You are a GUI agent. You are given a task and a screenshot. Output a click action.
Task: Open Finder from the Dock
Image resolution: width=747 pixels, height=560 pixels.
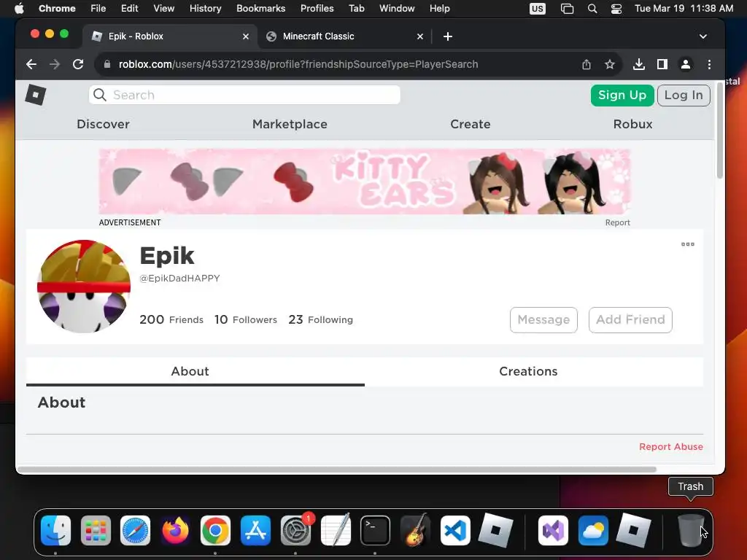[55, 531]
